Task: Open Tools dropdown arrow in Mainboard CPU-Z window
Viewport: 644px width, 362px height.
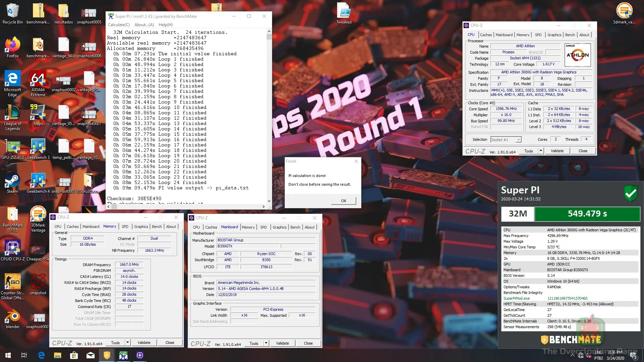Action: pyautogui.click(x=266, y=343)
